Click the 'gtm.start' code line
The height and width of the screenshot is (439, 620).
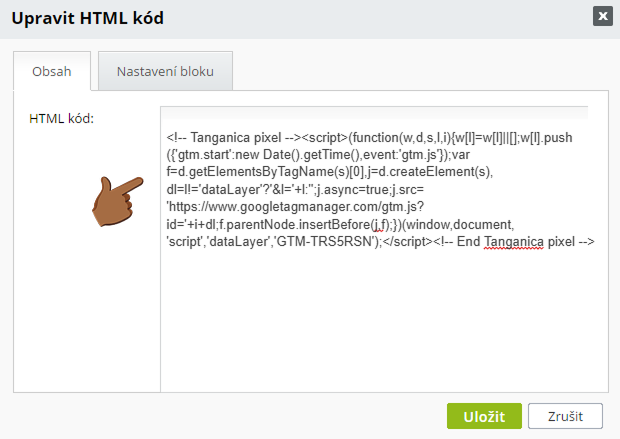click(x=318, y=155)
